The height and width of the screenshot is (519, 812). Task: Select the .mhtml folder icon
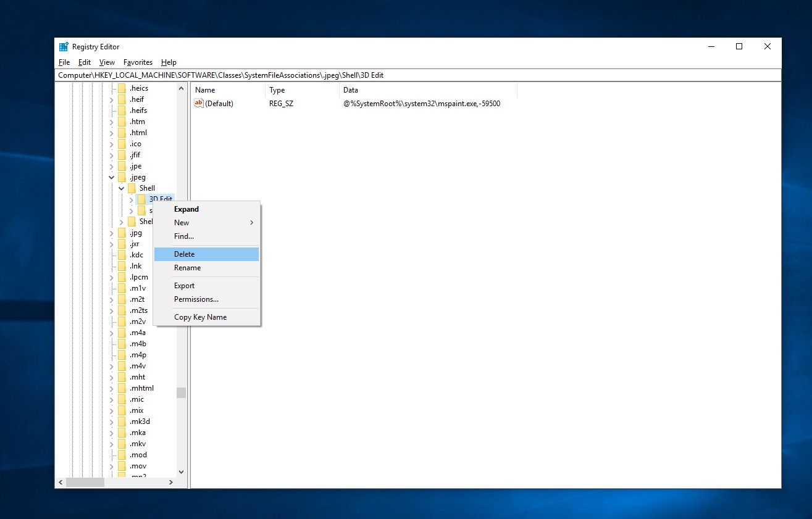(122, 388)
